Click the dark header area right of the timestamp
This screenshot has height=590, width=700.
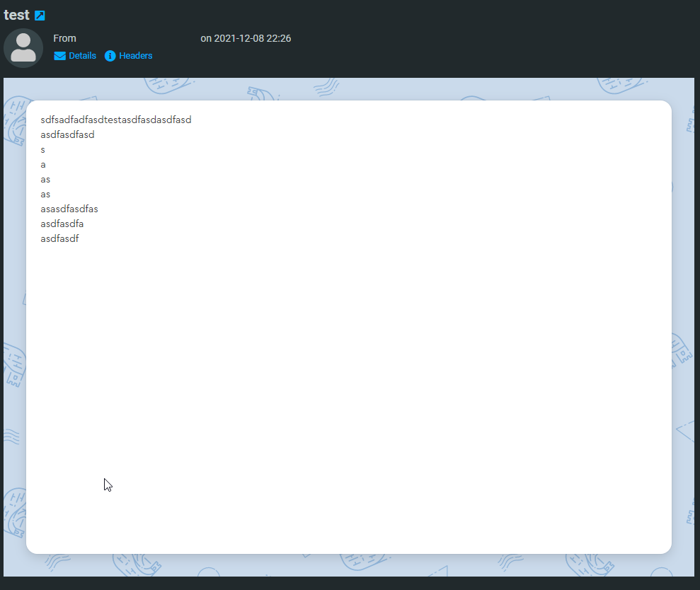pos(495,38)
